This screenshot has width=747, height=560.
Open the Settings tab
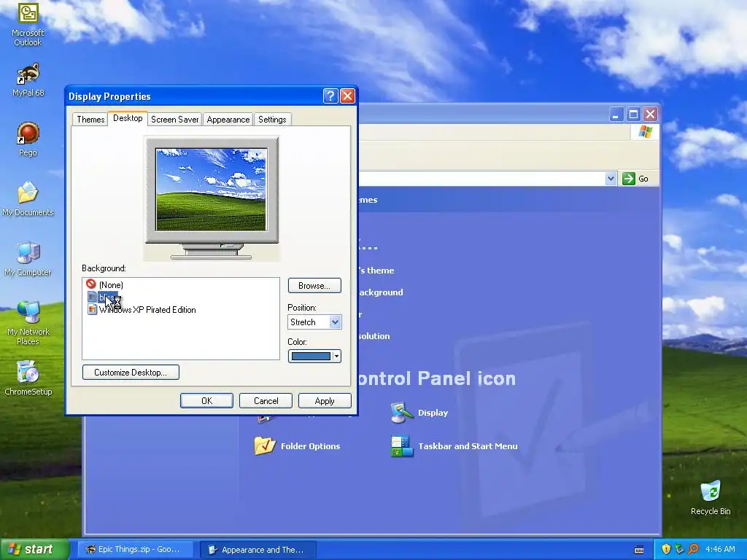pos(272,120)
